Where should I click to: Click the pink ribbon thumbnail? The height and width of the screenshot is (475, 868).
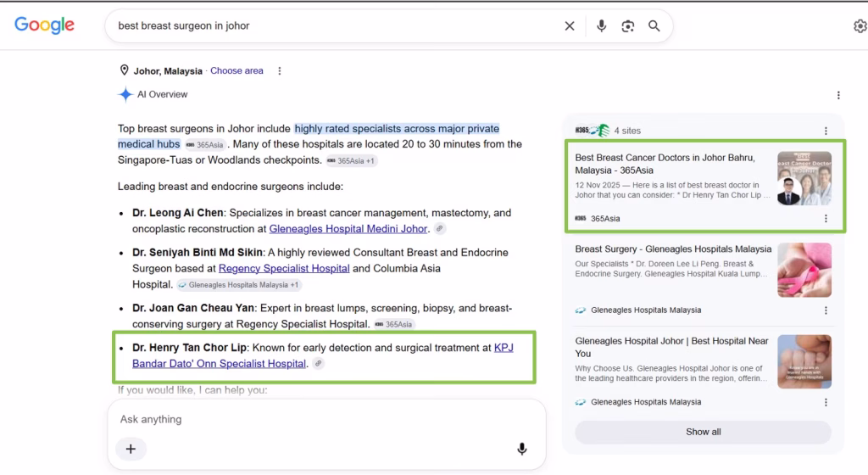coord(804,271)
